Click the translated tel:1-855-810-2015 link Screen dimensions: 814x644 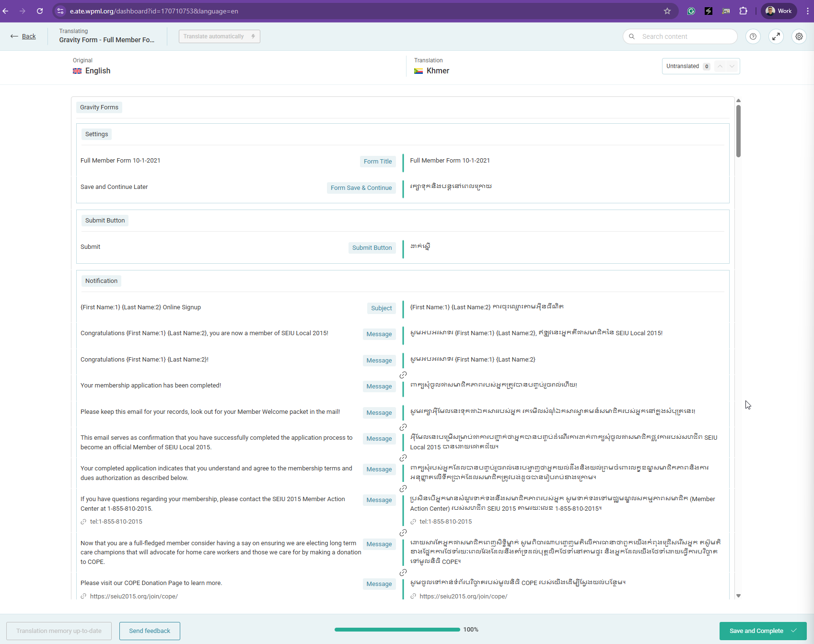(x=445, y=522)
